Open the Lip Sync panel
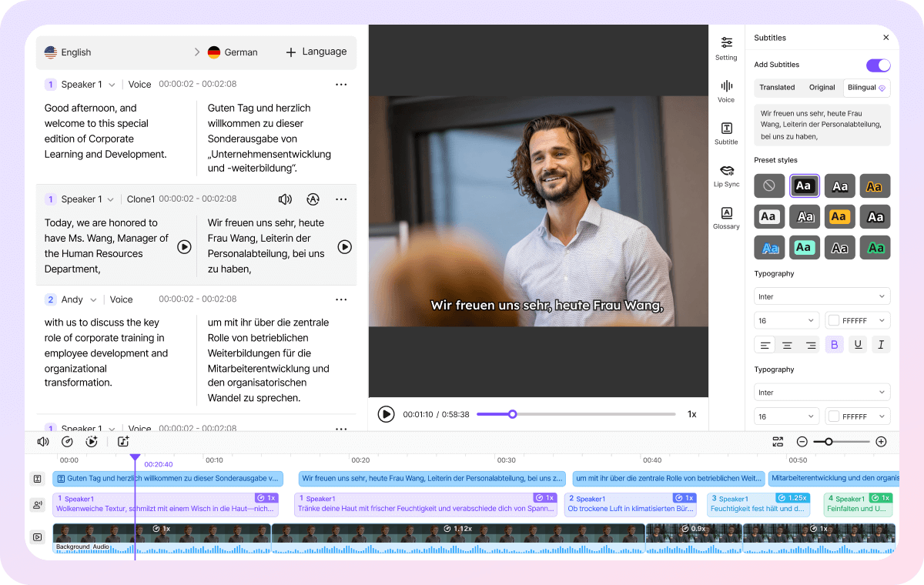The width and height of the screenshot is (924, 585). (x=726, y=176)
